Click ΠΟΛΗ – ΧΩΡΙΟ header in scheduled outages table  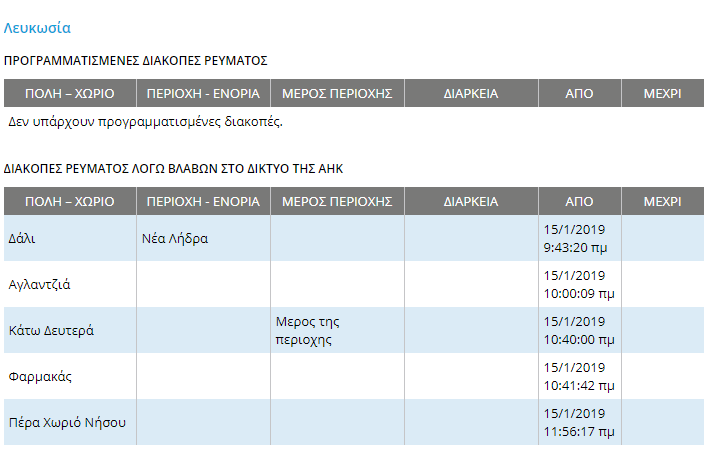coord(70,93)
